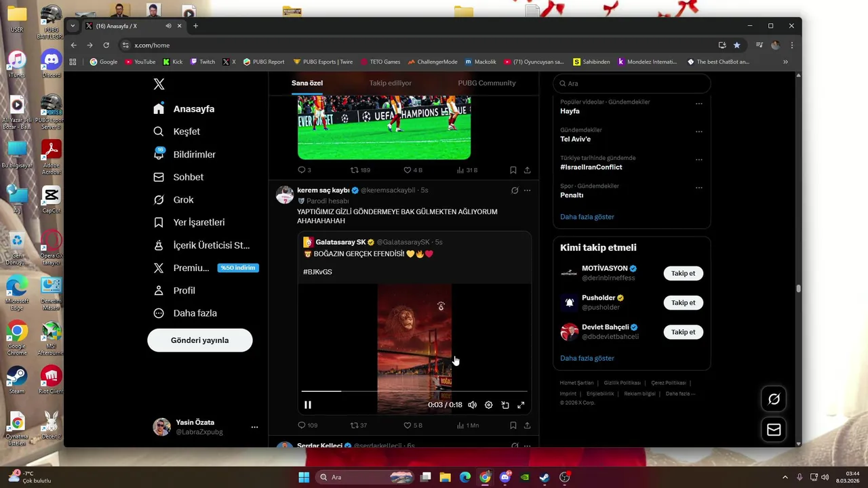
Task: Open Chrome three-dot menu
Action: pyautogui.click(x=791, y=45)
